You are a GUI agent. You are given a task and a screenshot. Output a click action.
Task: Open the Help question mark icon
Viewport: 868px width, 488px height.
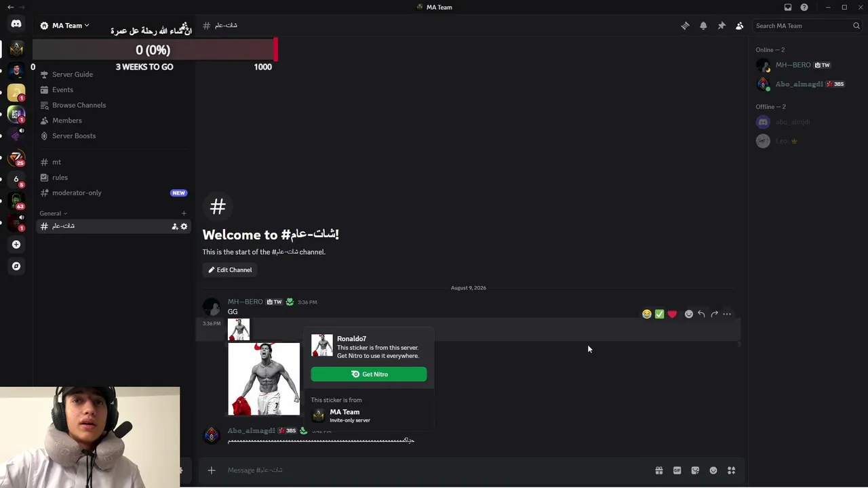pyautogui.click(x=804, y=7)
